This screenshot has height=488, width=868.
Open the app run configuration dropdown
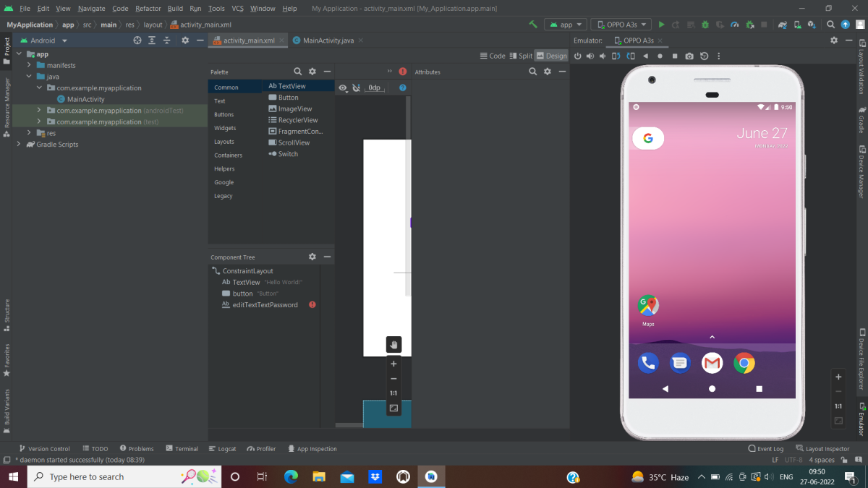pyautogui.click(x=565, y=25)
